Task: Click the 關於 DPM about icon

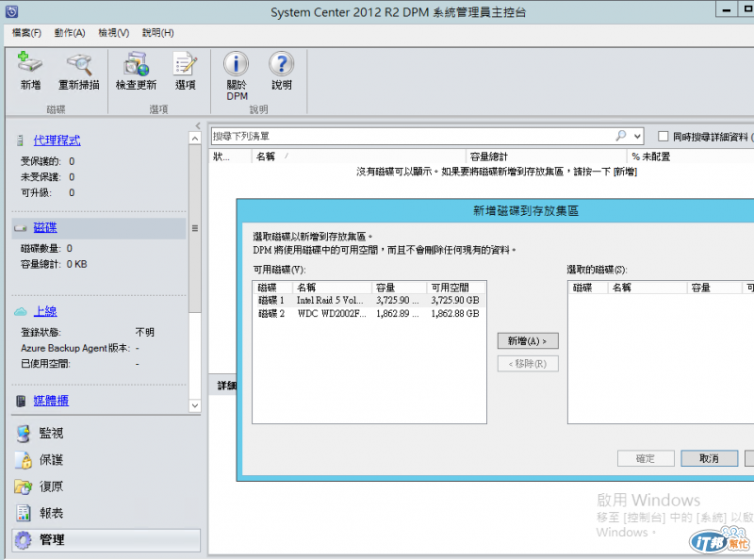Action: coord(237,63)
